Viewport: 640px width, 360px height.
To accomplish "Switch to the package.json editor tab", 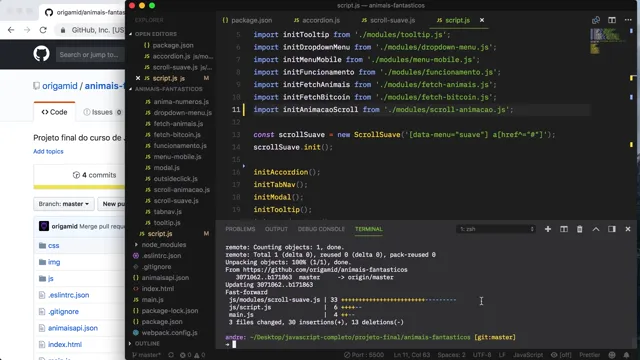I will tap(247, 20).
